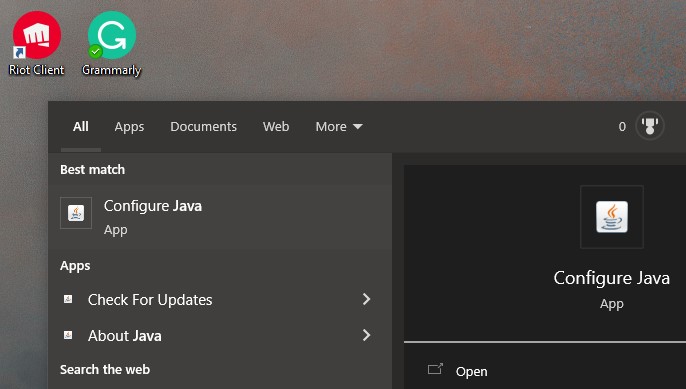Switch to the Web search tab
This screenshot has width=686, height=389.
click(276, 126)
